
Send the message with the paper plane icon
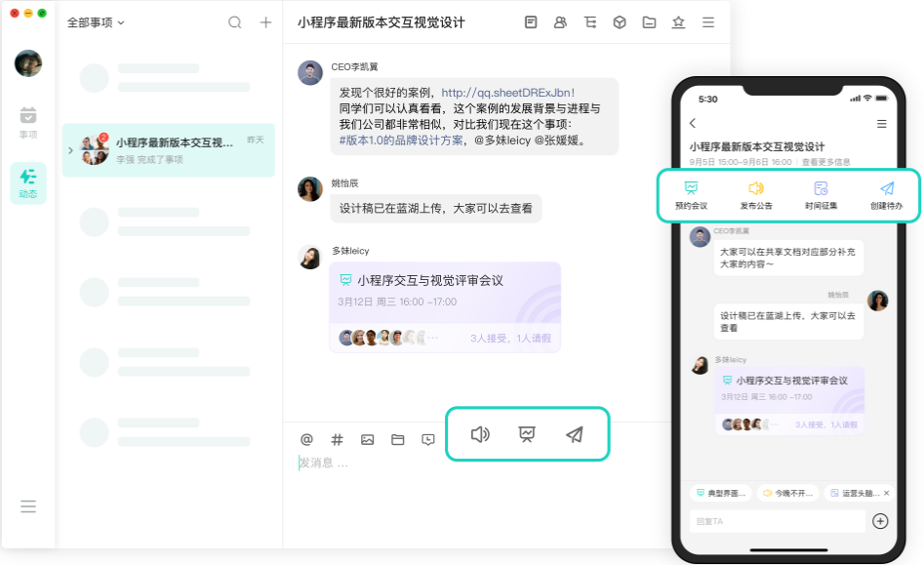pos(576,434)
